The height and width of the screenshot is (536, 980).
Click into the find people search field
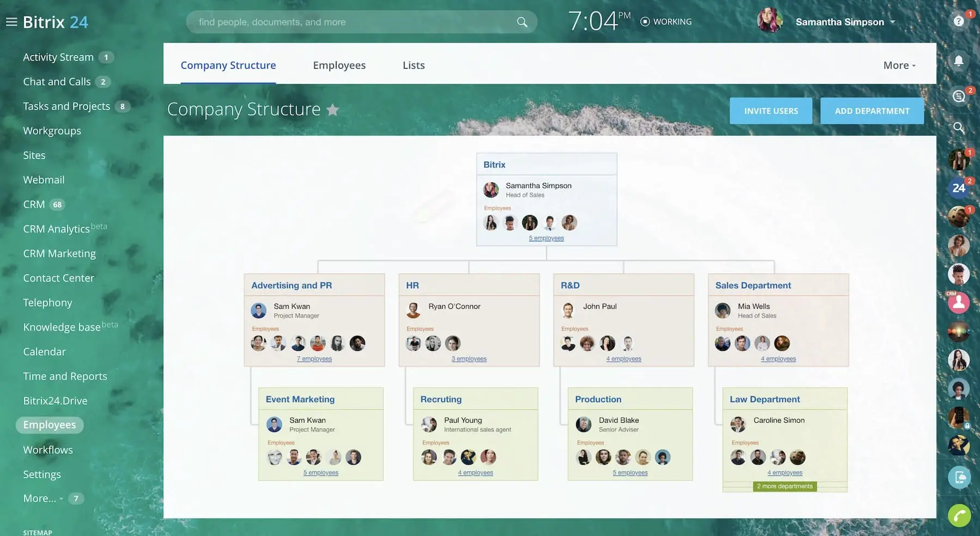coord(348,22)
